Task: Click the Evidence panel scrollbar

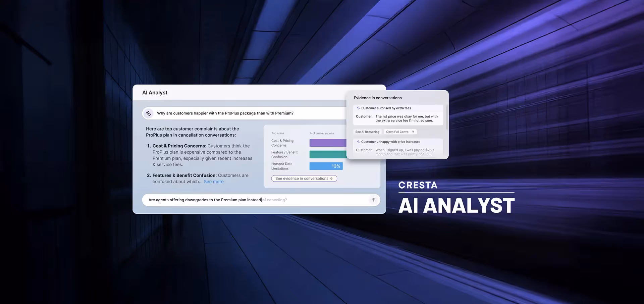Action: (447, 117)
